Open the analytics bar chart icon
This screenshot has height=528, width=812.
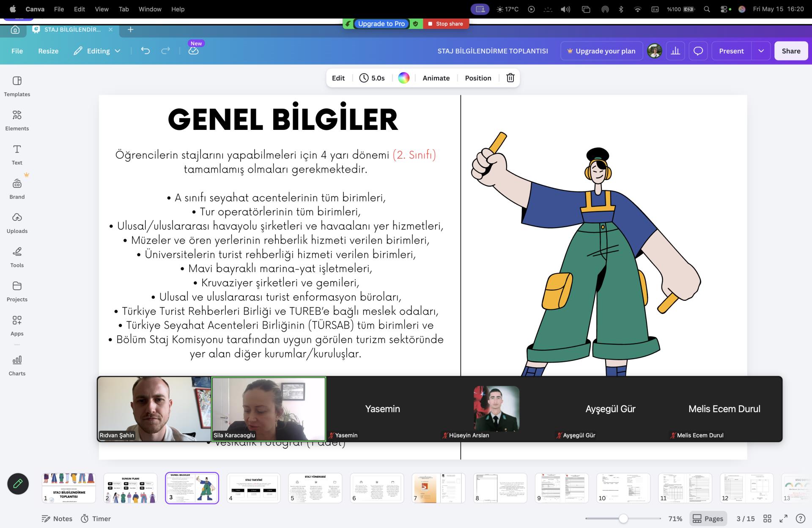(675, 51)
